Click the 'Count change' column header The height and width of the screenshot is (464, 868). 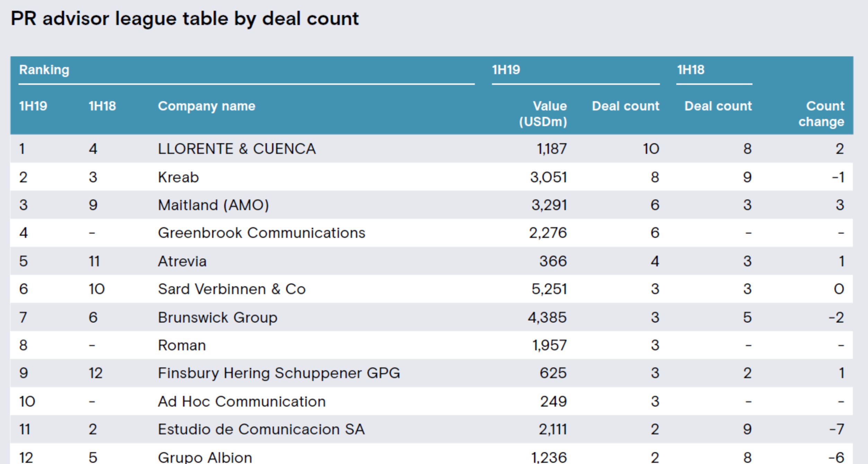(821, 114)
